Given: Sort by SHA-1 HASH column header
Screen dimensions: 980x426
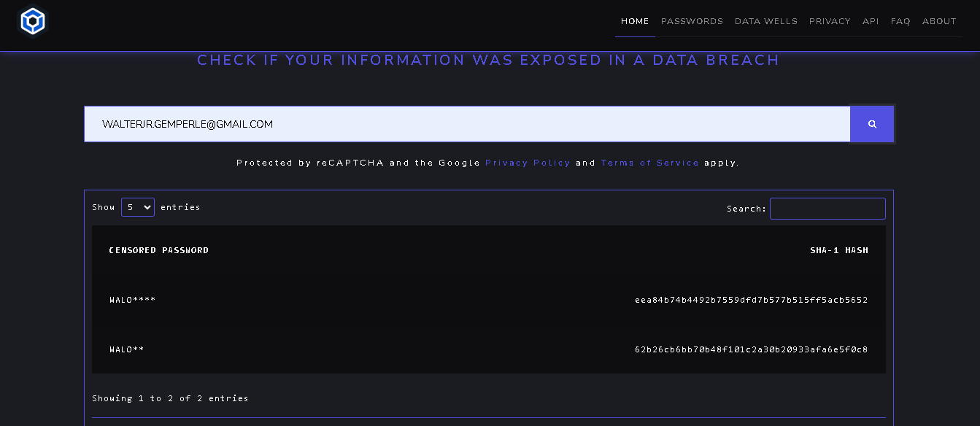Looking at the screenshot, I should (839, 250).
